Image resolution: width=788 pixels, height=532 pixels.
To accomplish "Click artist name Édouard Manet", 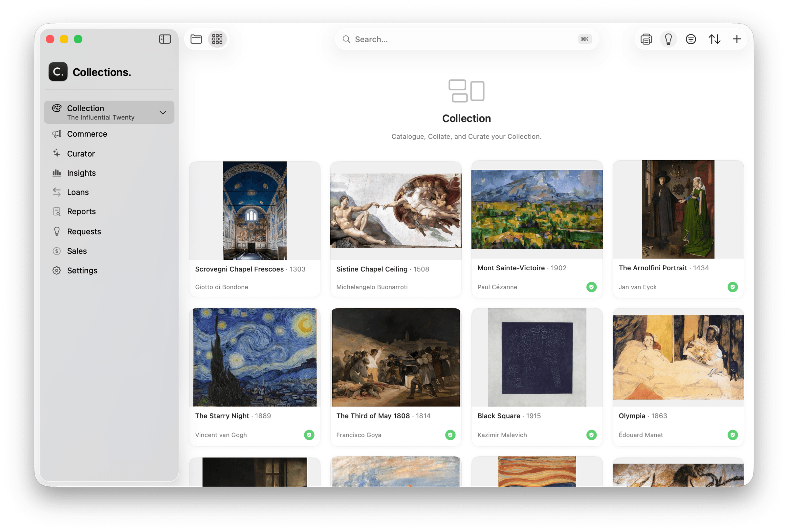I will 641,435.
